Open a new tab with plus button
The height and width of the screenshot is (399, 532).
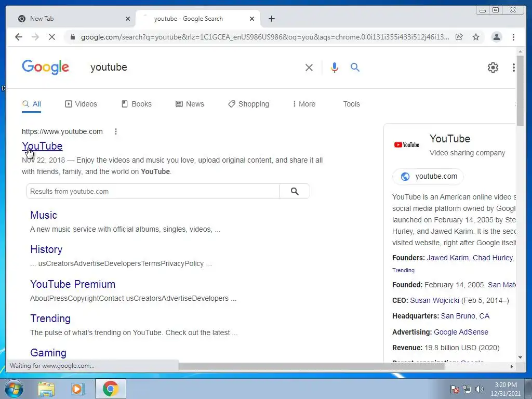coord(271,19)
